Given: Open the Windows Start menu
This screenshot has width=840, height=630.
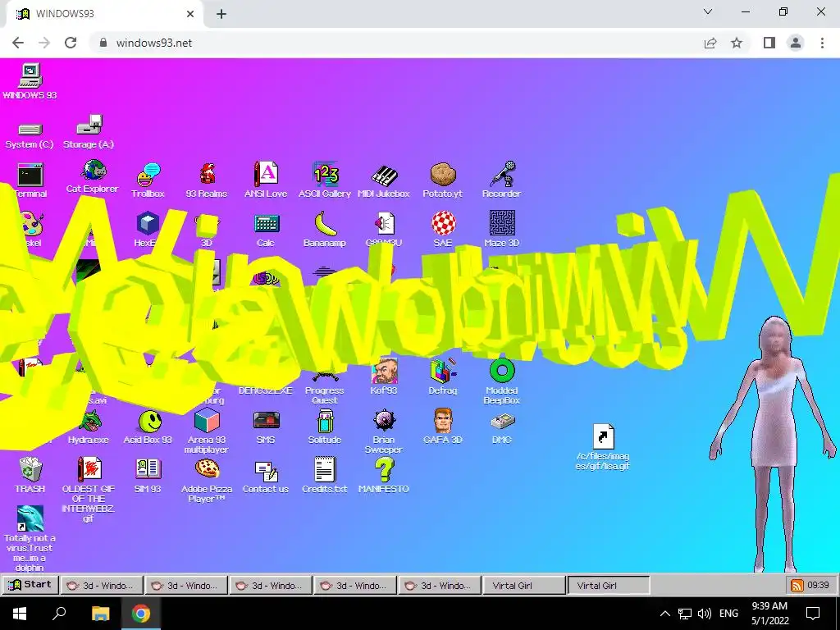Looking at the screenshot, I should (20, 614).
